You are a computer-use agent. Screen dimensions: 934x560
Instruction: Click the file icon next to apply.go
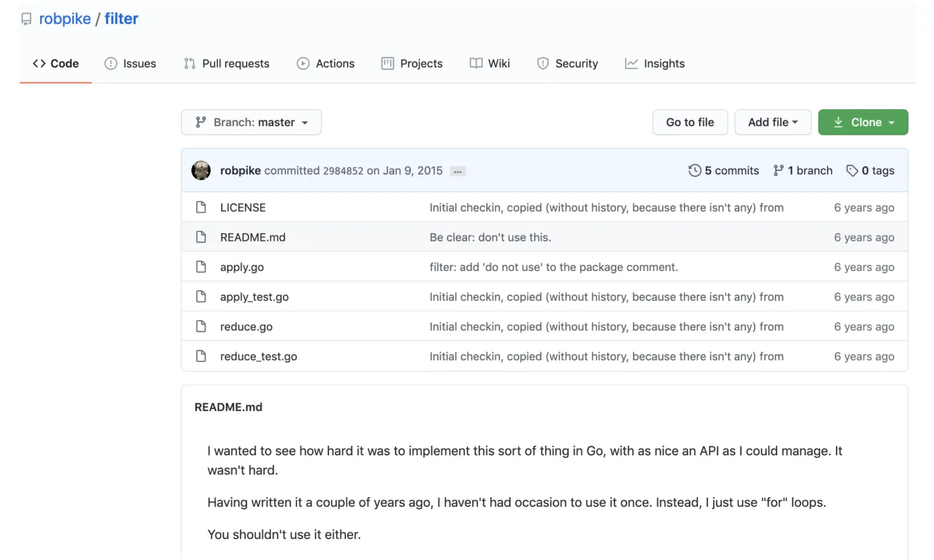(201, 267)
